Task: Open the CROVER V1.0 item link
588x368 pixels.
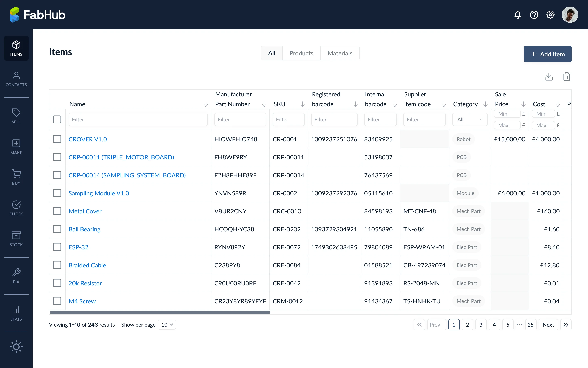Action: coord(88,139)
